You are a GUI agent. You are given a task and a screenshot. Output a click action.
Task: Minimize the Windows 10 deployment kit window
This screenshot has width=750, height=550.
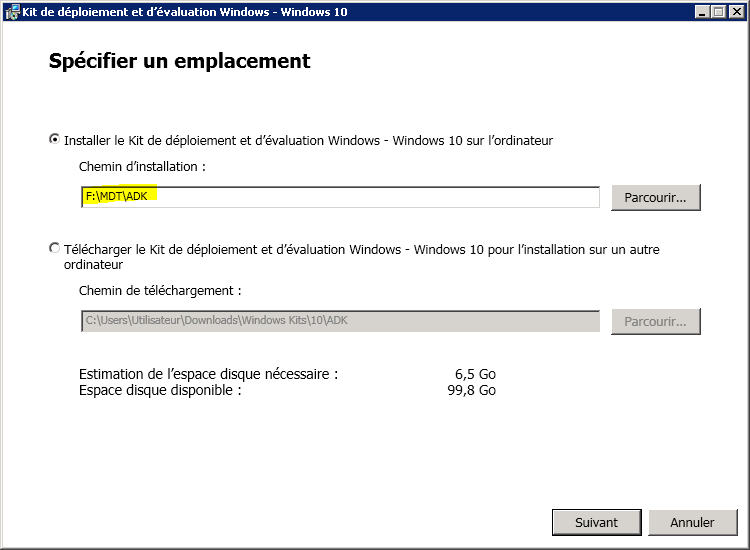tap(703, 11)
